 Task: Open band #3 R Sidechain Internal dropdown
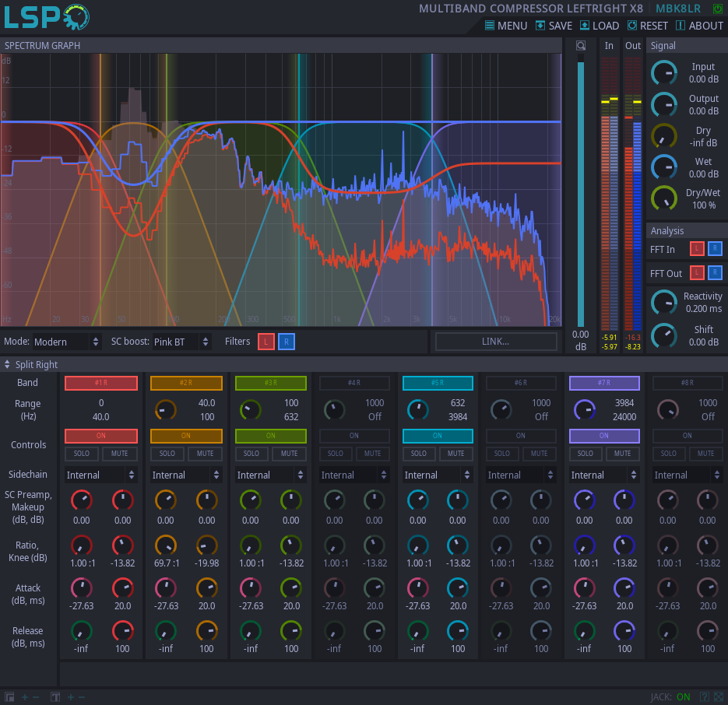271,475
